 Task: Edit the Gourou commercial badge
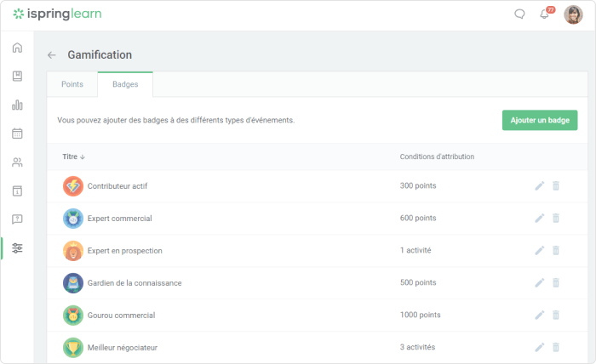pos(539,315)
